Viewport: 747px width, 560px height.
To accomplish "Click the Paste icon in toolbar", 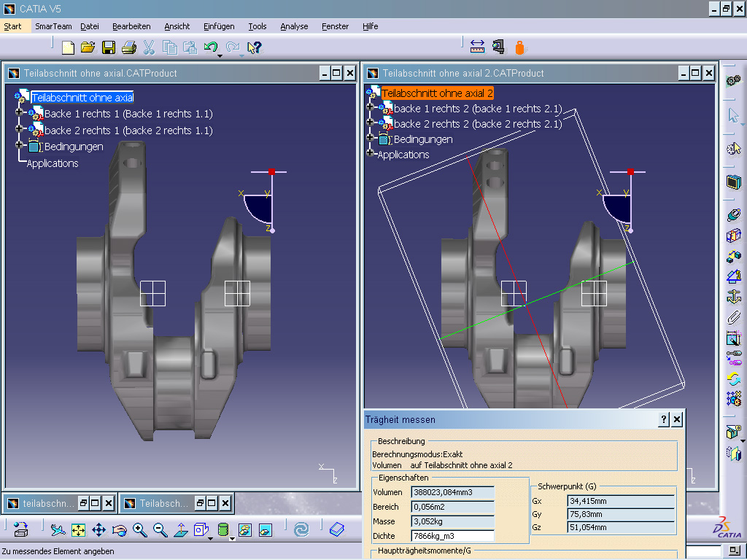I will point(190,47).
